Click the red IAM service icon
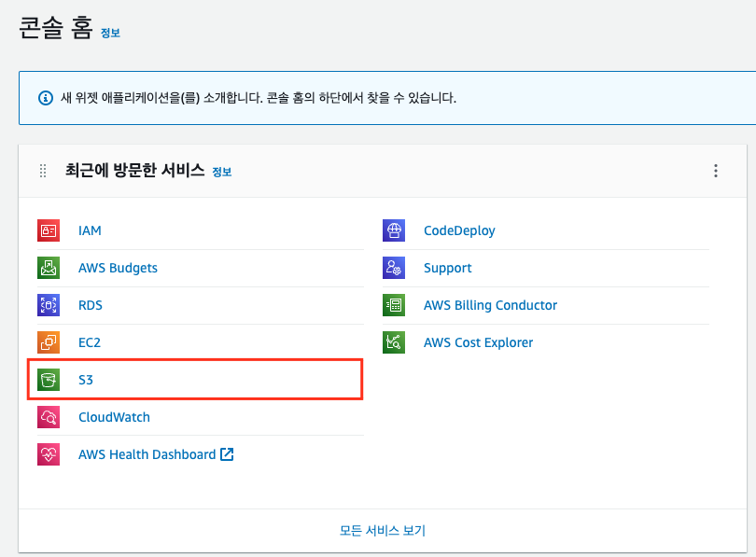Viewport: 756px width, 557px height. click(49, 230)
